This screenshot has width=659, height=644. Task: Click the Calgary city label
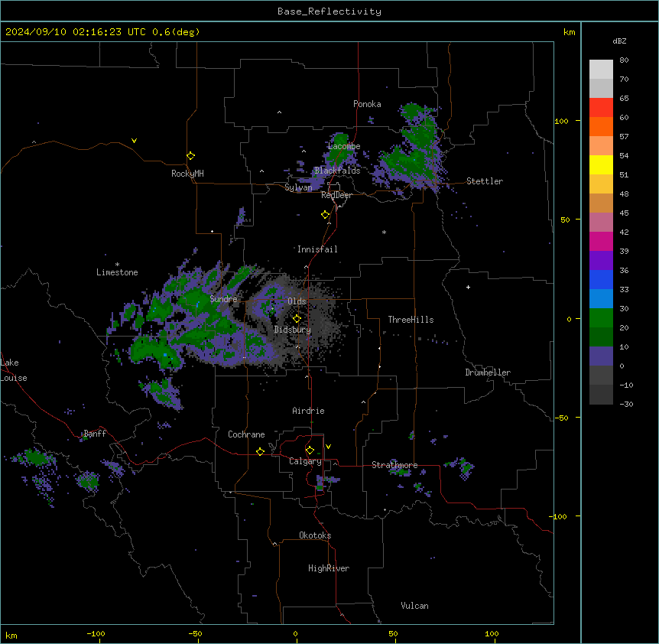[305, 461]
